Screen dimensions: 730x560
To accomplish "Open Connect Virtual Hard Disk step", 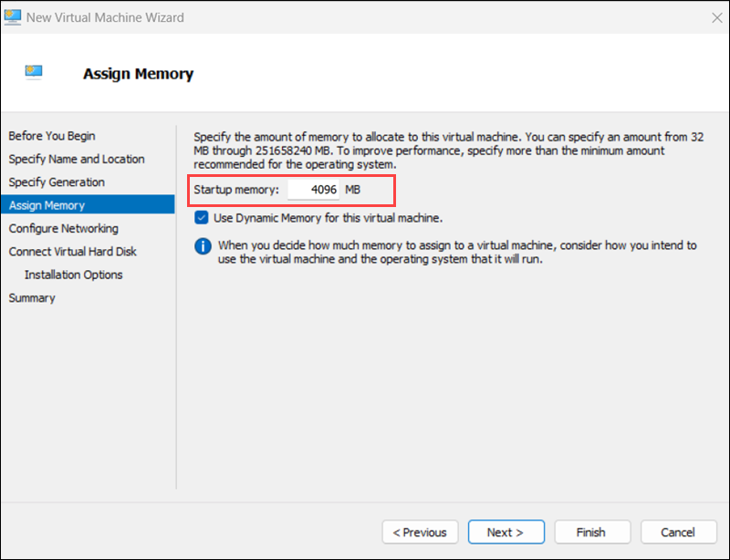I will (x=72, y=252).
